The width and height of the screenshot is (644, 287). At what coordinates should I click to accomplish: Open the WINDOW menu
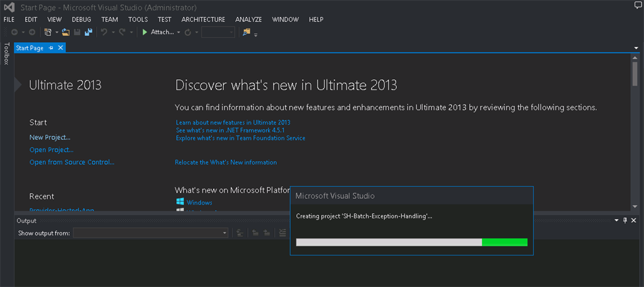[286, 20]
